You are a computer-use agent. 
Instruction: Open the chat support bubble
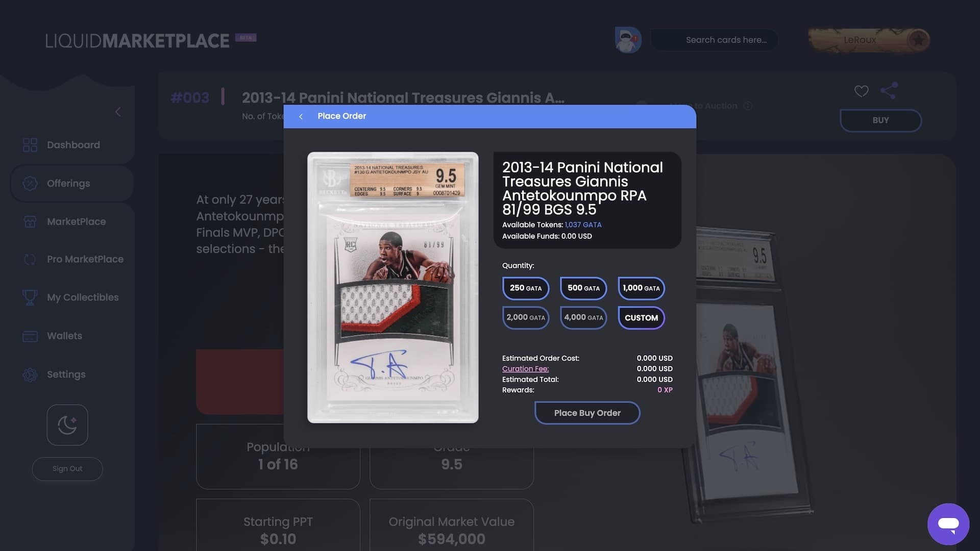(x=948, y=524)
